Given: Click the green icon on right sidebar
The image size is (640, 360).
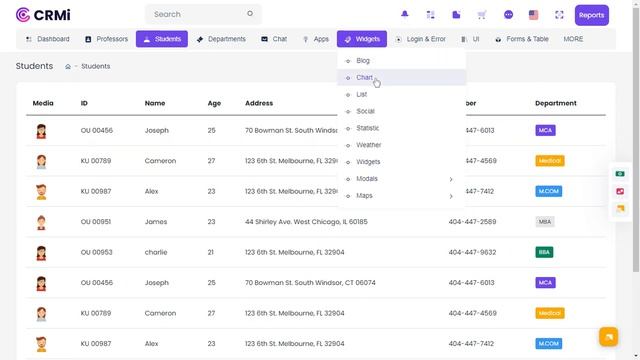Looking at the screenshot, I should pos(620,174).
